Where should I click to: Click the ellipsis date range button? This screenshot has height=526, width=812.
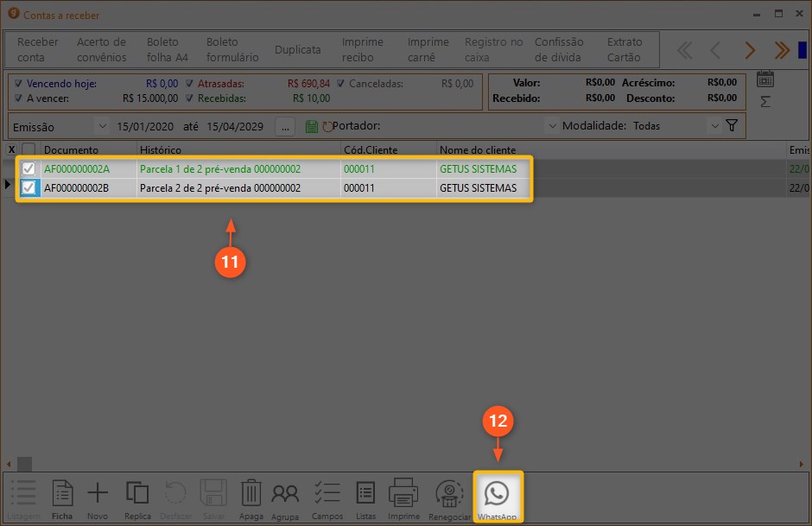click(285, 126)
